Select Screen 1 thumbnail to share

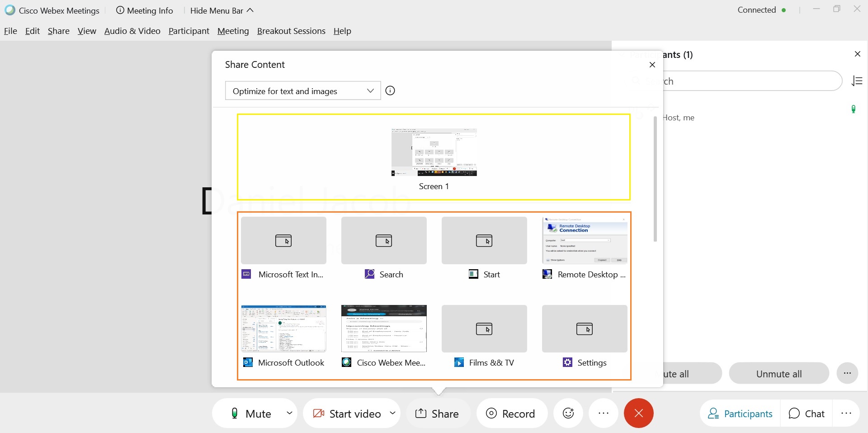(434, 152)
